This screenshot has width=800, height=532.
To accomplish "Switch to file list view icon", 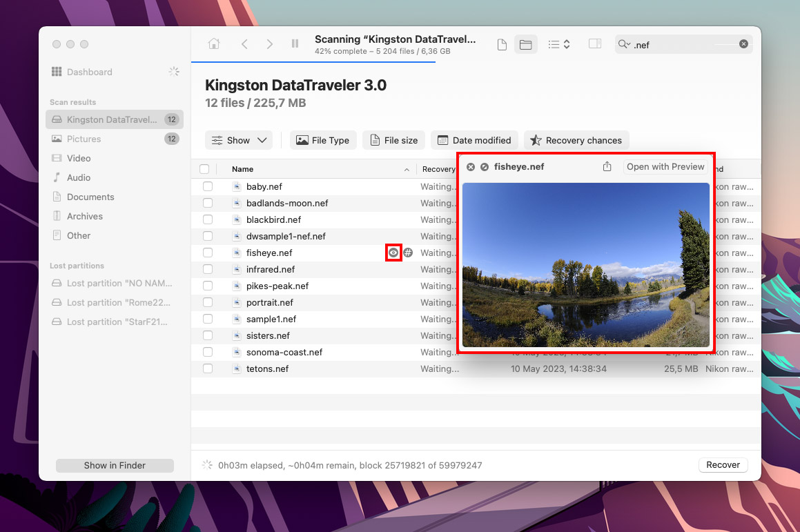I will tap(503, 45).
